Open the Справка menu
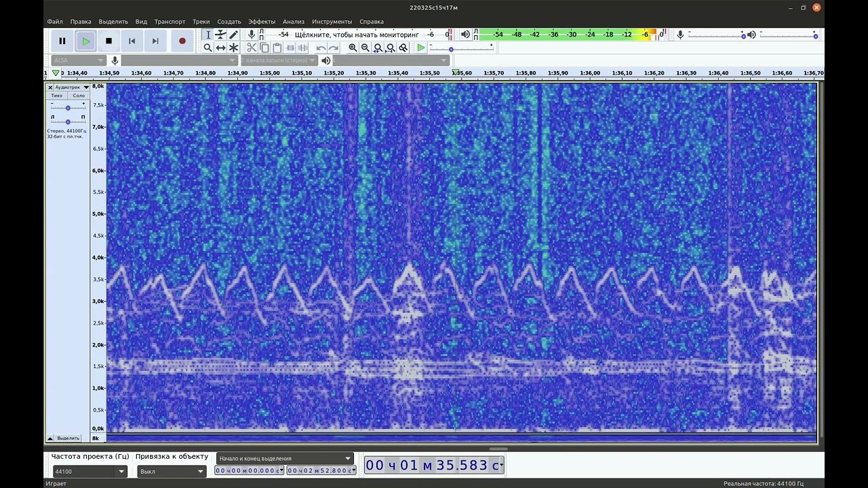This screenshot has width=868, height=488. point(372,22)
